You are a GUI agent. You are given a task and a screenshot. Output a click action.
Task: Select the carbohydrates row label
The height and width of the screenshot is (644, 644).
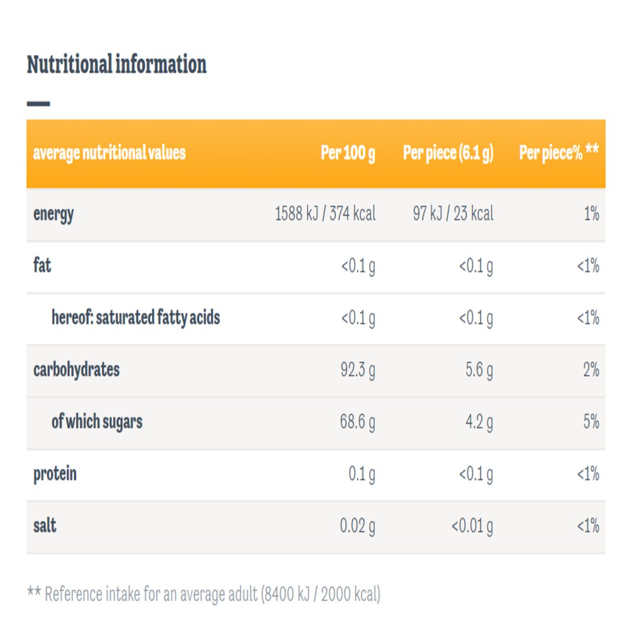[x=76, y=370]
